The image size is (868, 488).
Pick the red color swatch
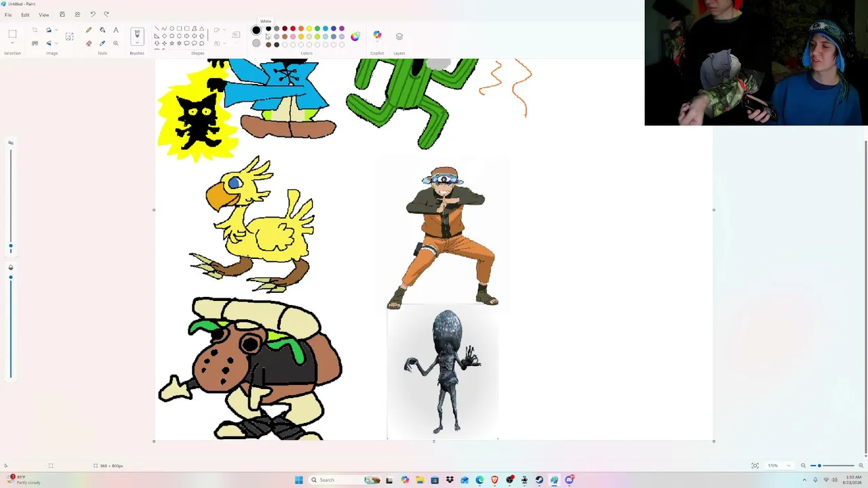point(293,28)
